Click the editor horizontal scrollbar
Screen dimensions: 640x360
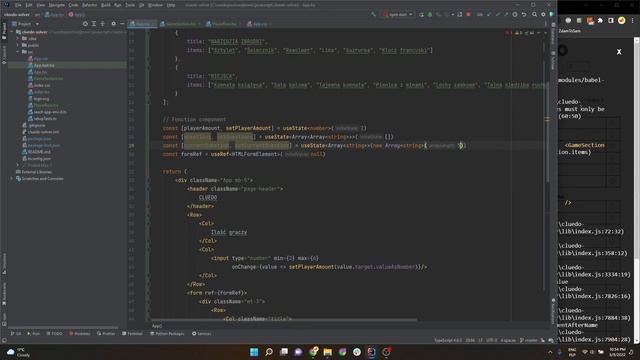pyautogui.click(x=284, y=320)
